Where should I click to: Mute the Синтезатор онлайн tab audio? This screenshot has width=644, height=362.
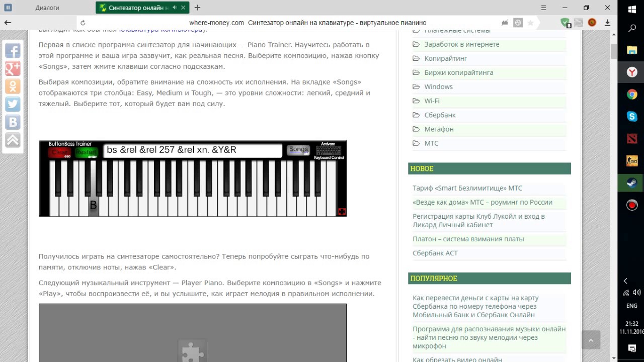(x=175, y=8)
